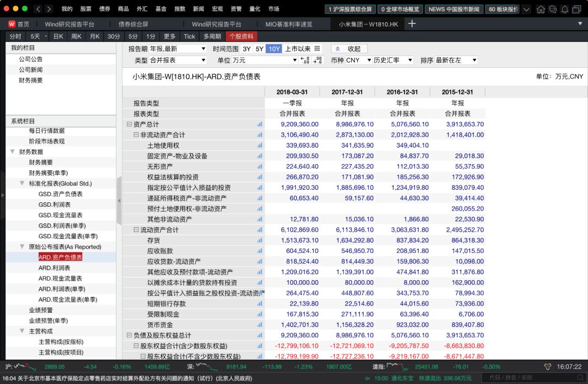Click the chart icon next to 资产总计 row
The width and height of the screenshot is (588, 384).
(x=259, y=124)
